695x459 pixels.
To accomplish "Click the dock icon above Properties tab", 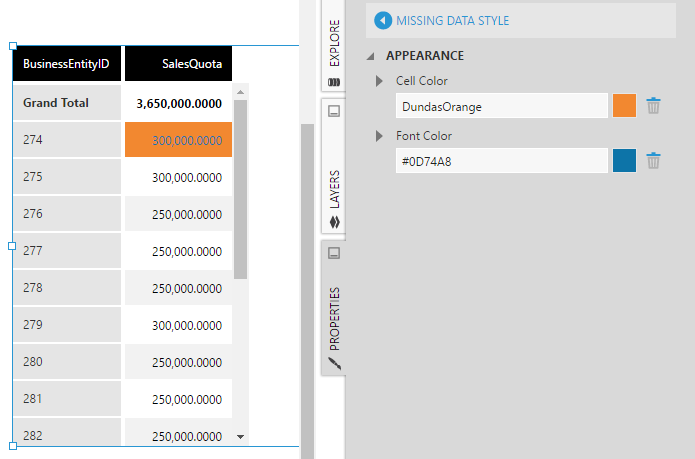I will (334, 253).
